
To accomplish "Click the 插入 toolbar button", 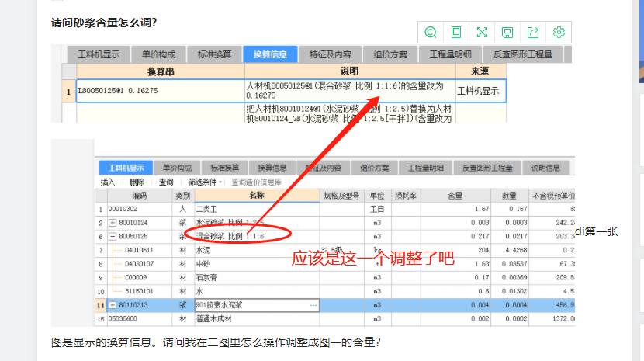I will (108, 182).
